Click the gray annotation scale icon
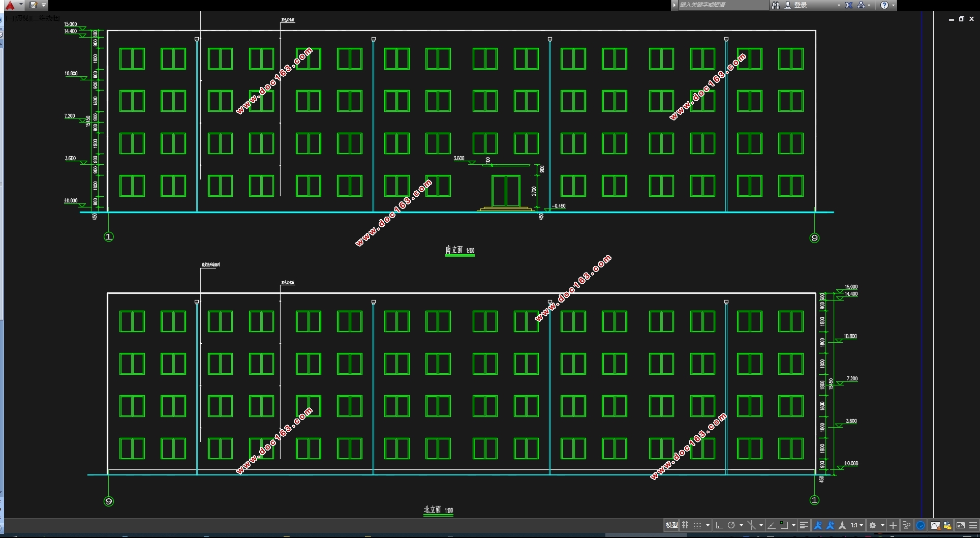This screenshot has height=538, width=980. click(x=842, y=525)
